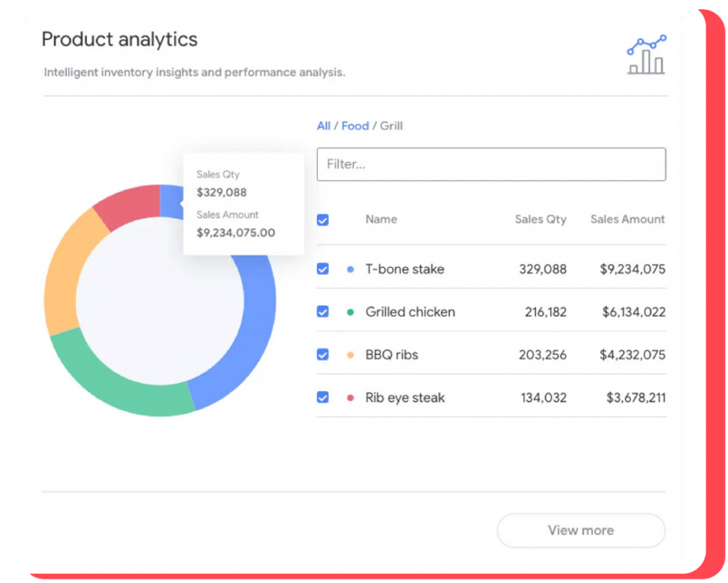Uncheck the T-bone stake checkbox

tap(323, 269)
